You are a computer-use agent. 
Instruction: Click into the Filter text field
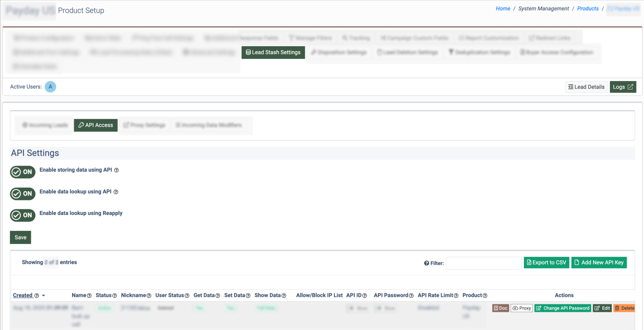tap(484, 263)
